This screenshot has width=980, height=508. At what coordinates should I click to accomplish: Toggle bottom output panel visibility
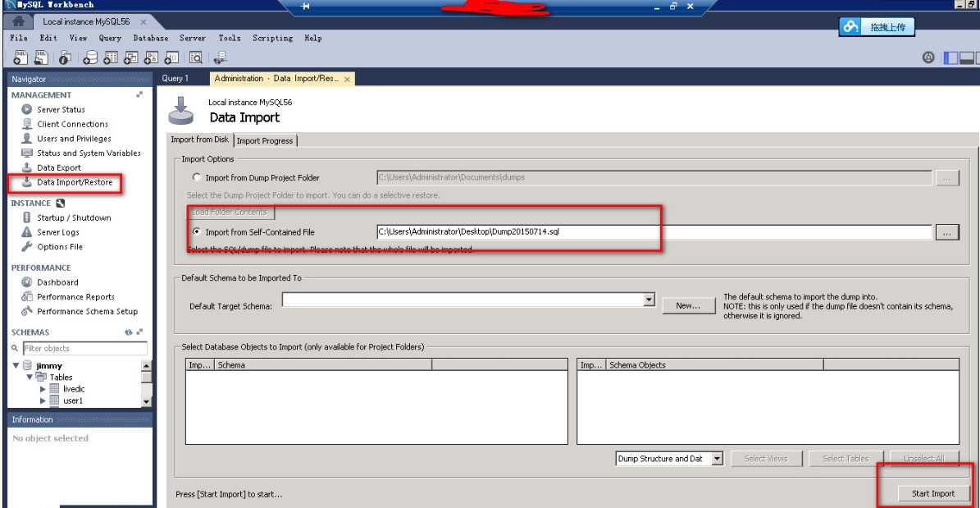[x=966, y=58]
